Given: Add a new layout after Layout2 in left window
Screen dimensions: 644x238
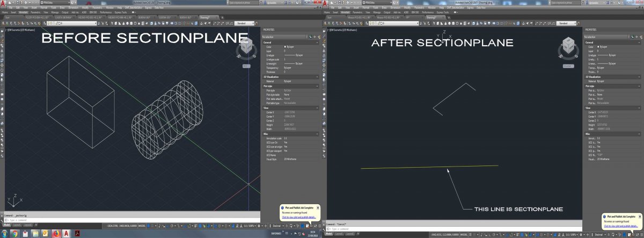Looking at the screenshot, I should (36, 225).
